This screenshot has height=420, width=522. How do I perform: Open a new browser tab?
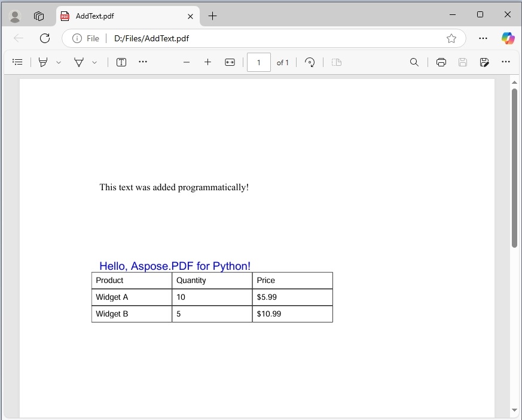tap(212, 16)
